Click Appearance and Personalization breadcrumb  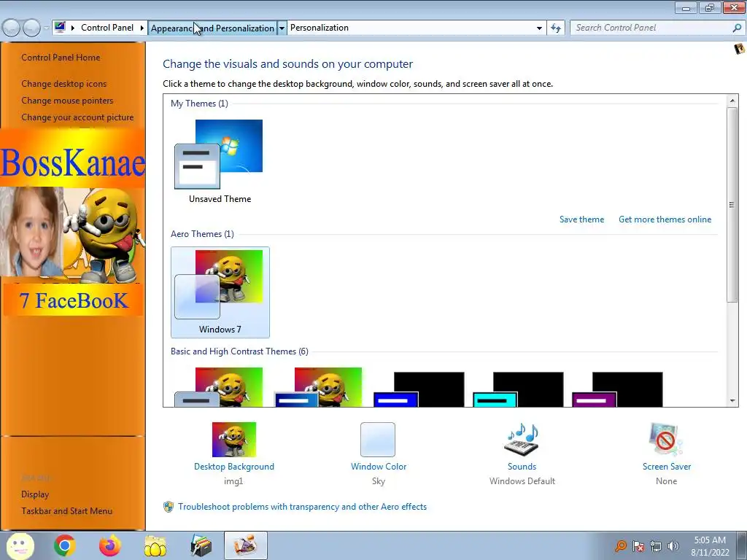coord(212,28)
